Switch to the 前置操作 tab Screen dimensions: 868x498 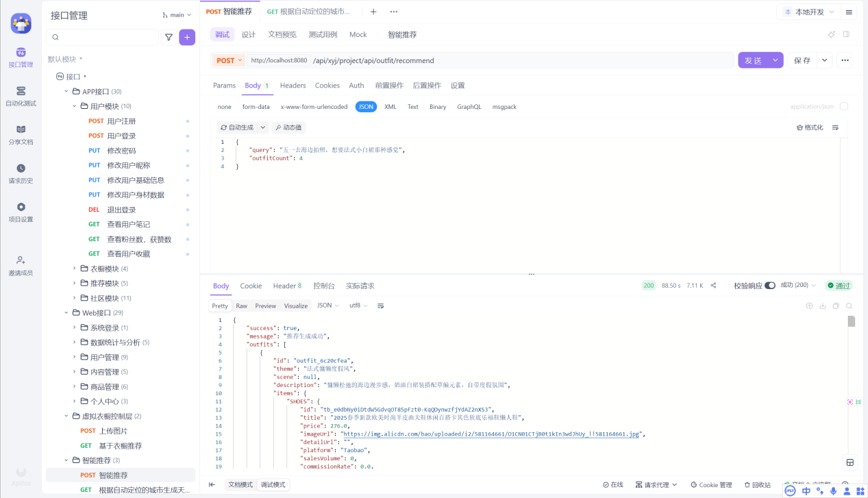pyautogui.click(x=389, y=86)
